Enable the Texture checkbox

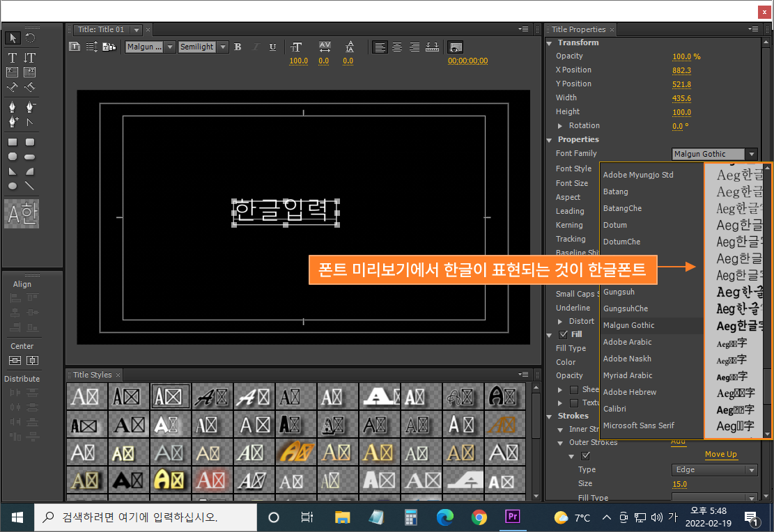[x=574, y=402]
